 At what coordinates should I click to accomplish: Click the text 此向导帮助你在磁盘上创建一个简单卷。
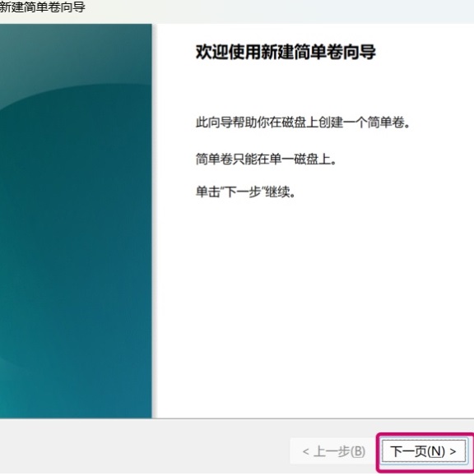pyautogui.click(x=303, y=122)
